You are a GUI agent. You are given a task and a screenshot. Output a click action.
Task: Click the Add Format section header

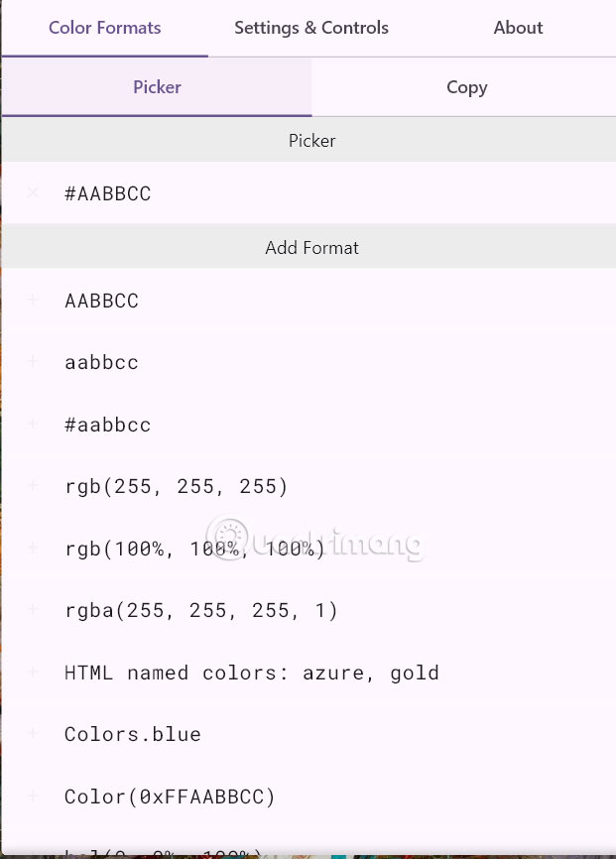[x=311, y=247]
